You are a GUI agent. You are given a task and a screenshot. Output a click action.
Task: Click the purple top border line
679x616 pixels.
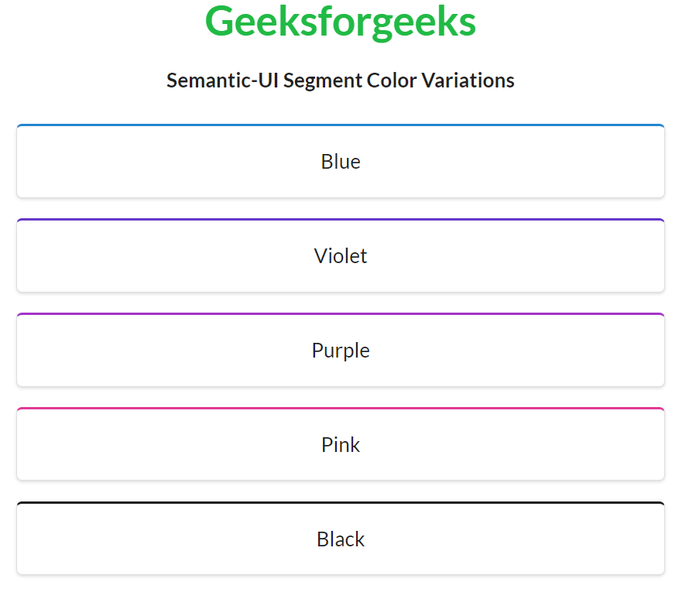tap(341, 314)
